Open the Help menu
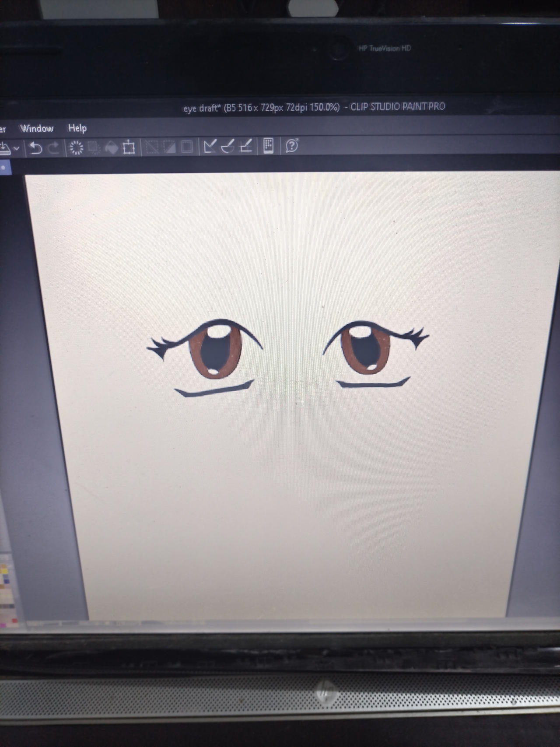This screenshot has height=747, width=560. (77, 128)
